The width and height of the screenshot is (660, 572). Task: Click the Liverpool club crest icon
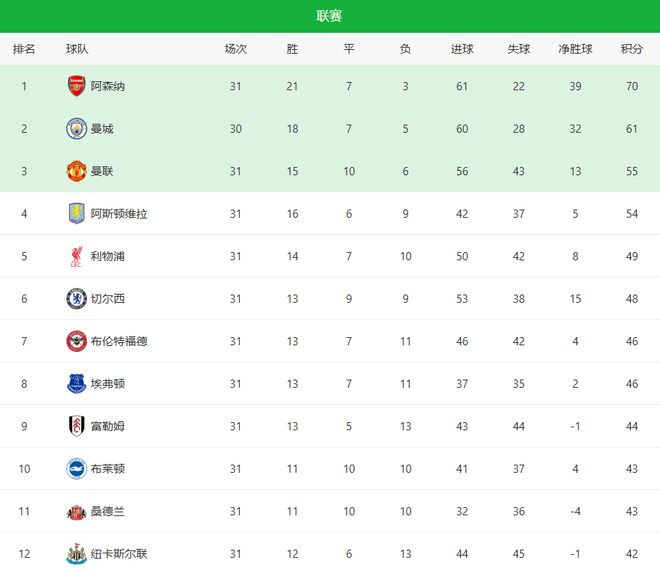[x=76, y=257]
